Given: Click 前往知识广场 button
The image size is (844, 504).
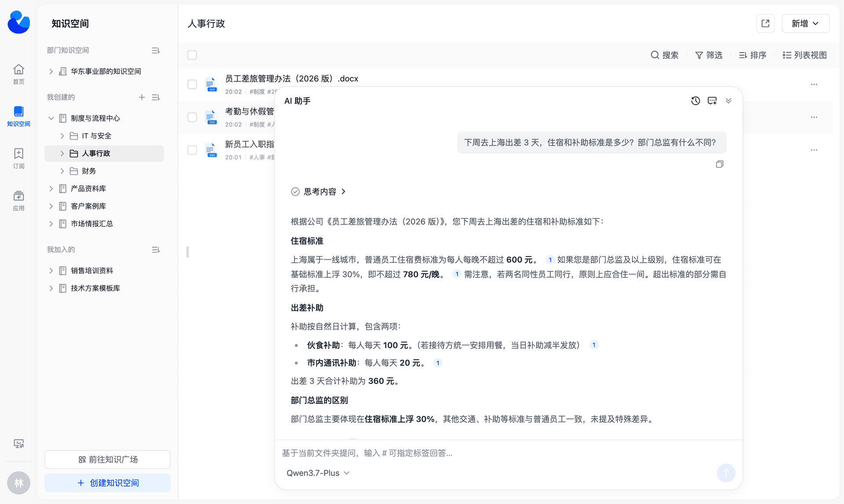Looking at the screenshot, I should (x=107, y=459).
